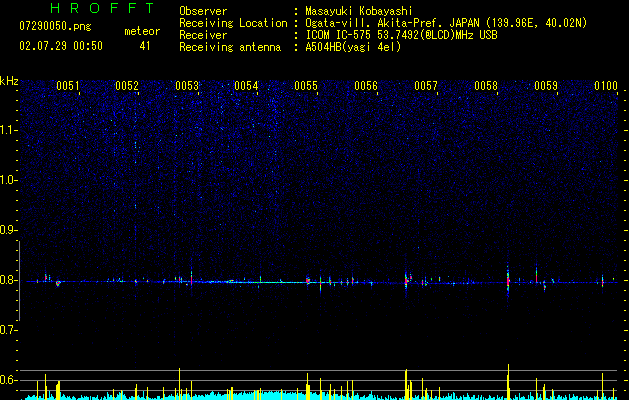Select the filename 07290050.png

click(55, 27)
